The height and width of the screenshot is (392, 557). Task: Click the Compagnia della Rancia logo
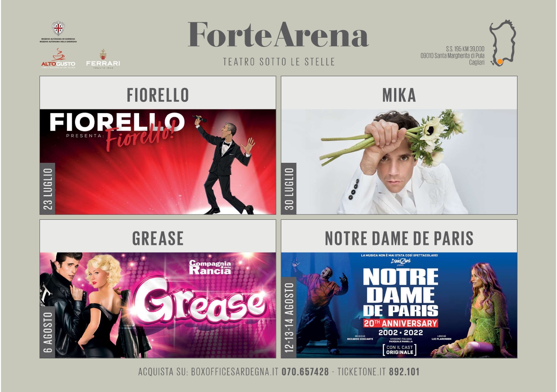(210, 267)
